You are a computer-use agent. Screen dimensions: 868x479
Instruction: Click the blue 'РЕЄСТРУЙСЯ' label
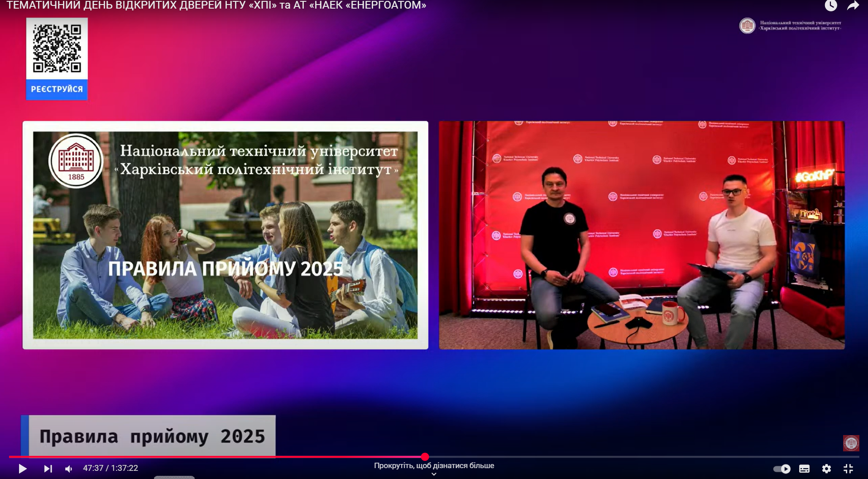[57, 89]
